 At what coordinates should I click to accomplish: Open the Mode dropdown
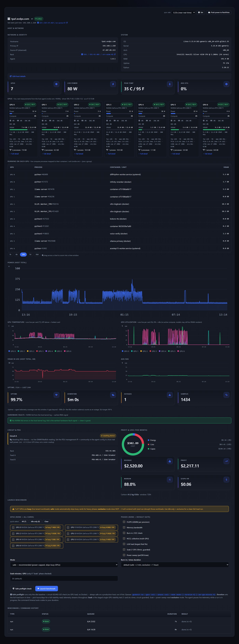tap(64, 565)
